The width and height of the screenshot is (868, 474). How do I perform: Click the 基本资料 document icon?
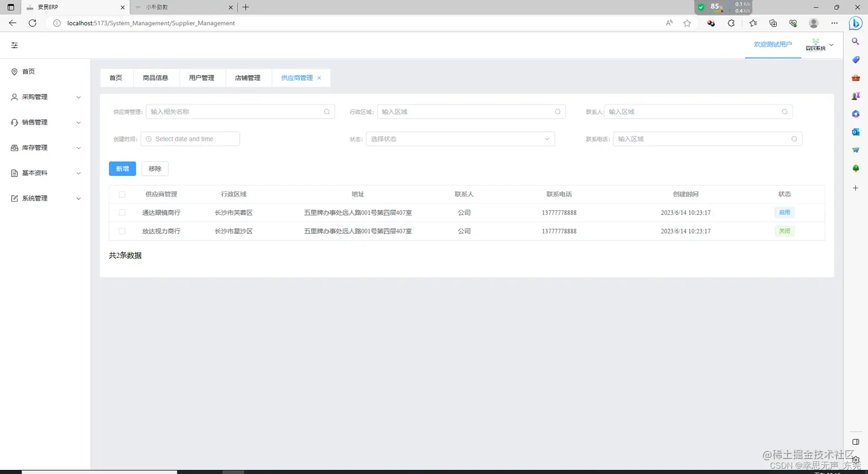click(x=14, y=173)
